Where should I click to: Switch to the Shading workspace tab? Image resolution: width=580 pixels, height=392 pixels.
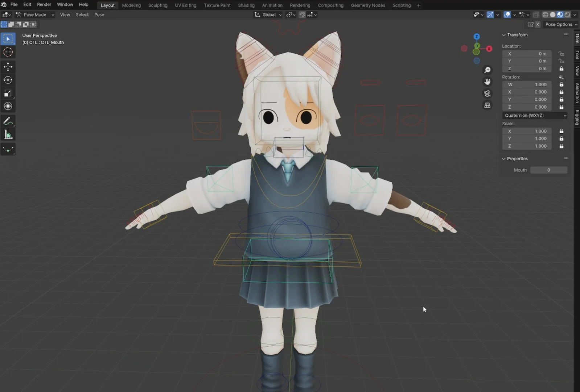click(246, 5)
